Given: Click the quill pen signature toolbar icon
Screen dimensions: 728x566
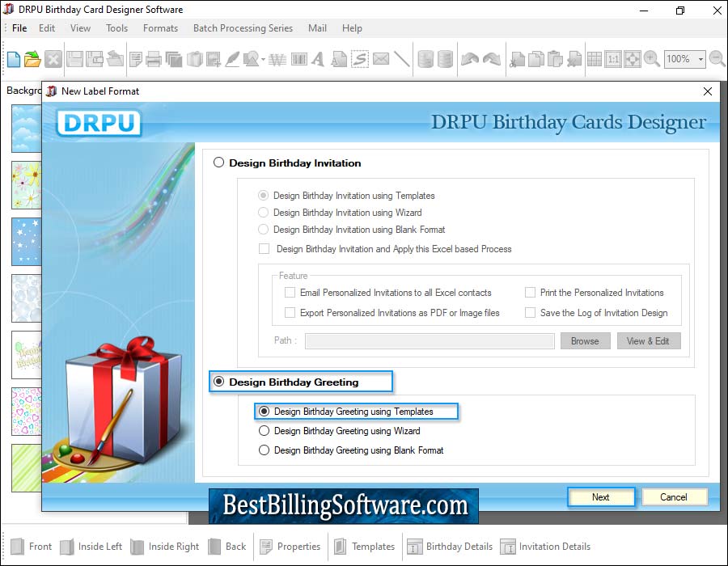Looking at the screenshot, I should click(x=232, y=59).
